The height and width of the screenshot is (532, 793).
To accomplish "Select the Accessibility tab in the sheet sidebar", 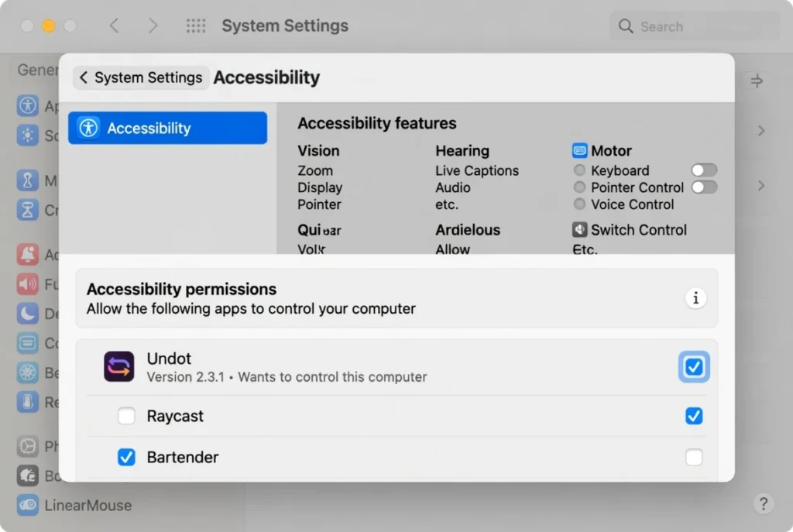I will click(167, 128).
